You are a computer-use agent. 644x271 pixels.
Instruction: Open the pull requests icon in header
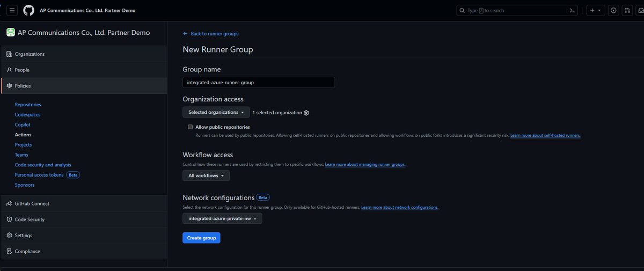(x=627, y=10)
